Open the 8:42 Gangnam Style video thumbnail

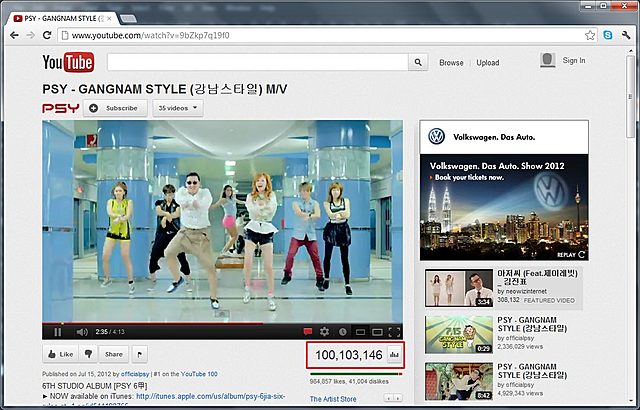pyautogui.click(x=459, y=381)
